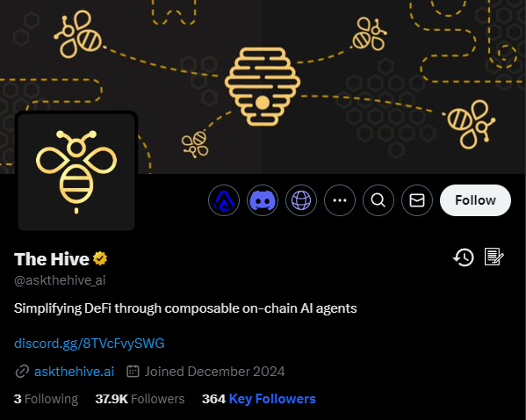
Task: Click the @askthehive_ai handle
Action: click(x=60, y=280)
